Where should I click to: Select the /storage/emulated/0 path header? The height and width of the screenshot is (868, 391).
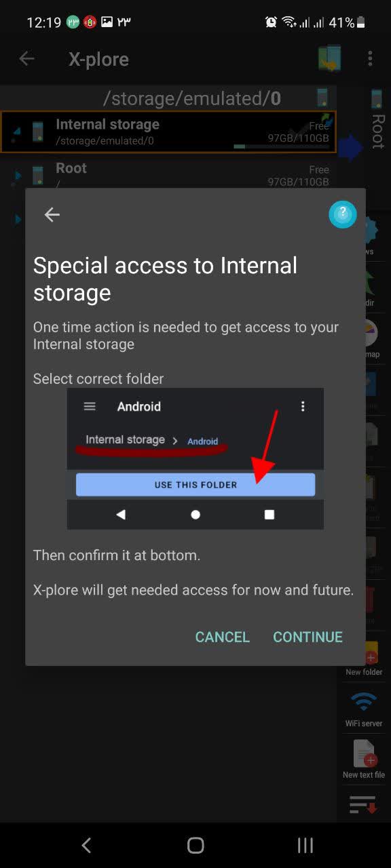click(x=192, y=98)
